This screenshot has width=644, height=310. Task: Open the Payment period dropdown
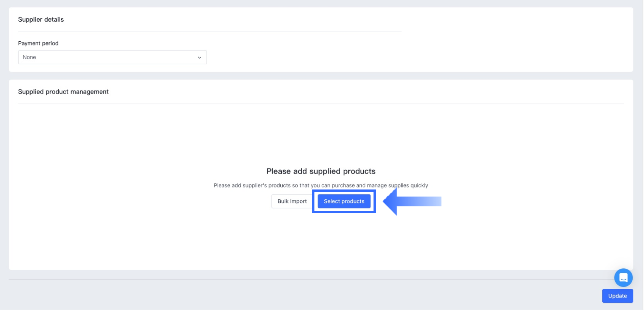[112, 57]
